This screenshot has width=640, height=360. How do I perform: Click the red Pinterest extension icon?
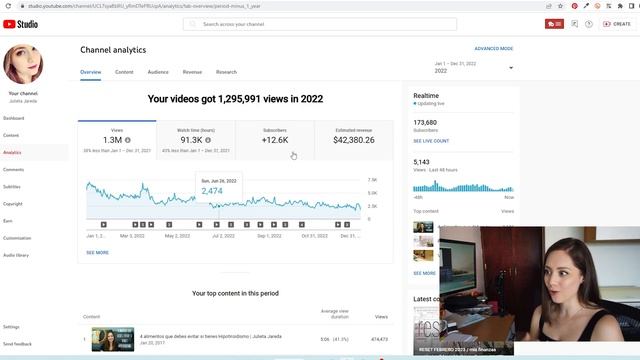574,6
